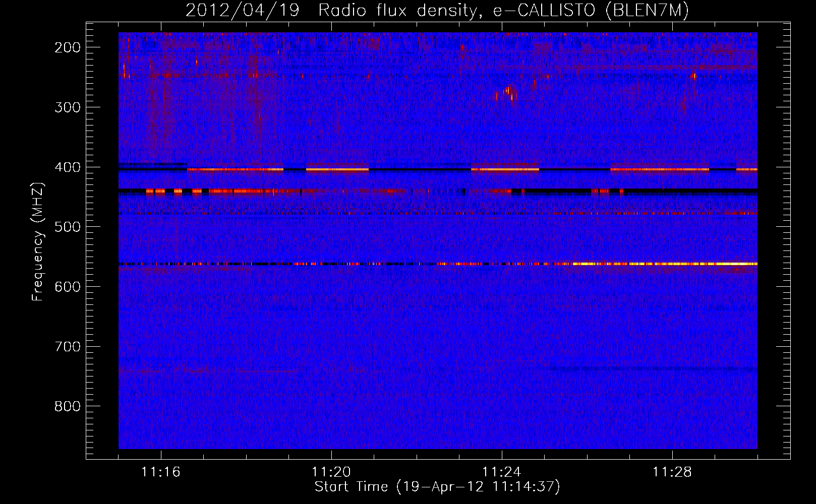Click the plot title mentioning e-CALLISTO (BLEN7M)

click(x=437, y=11)
